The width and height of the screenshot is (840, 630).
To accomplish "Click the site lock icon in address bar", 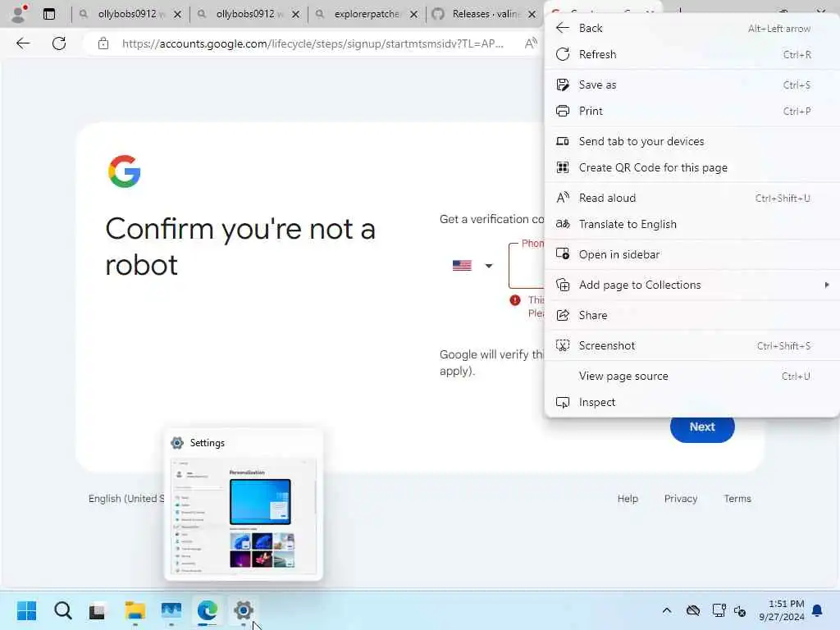I will (103, 43).
